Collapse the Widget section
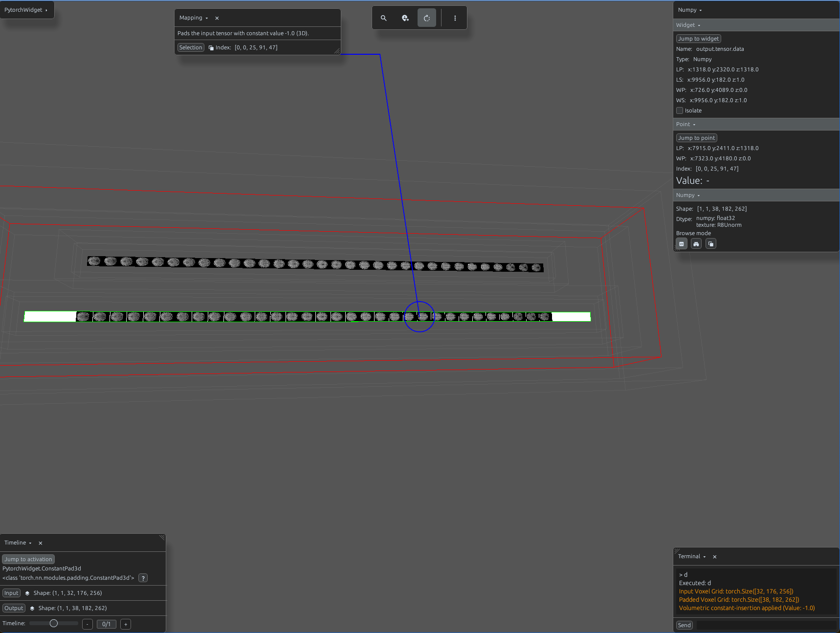 (688, 25)
